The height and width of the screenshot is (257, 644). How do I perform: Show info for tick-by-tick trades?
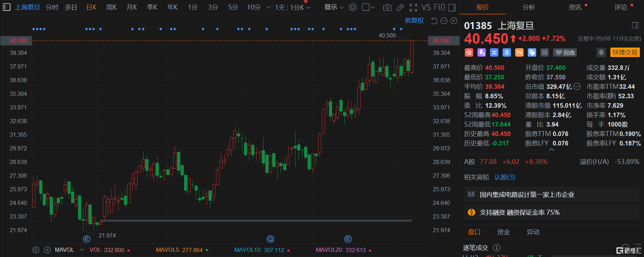pos(496,248)
